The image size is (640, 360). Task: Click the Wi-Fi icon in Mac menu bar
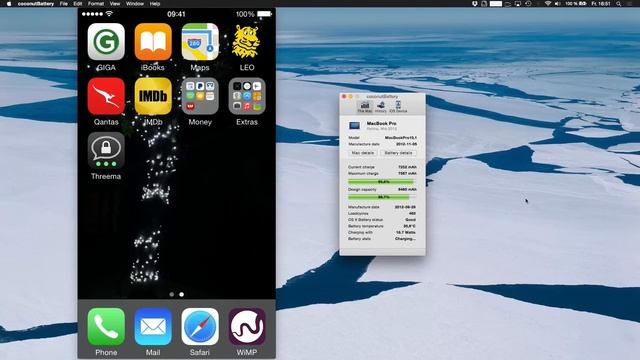pyautogui.click(x=548, y=4)
